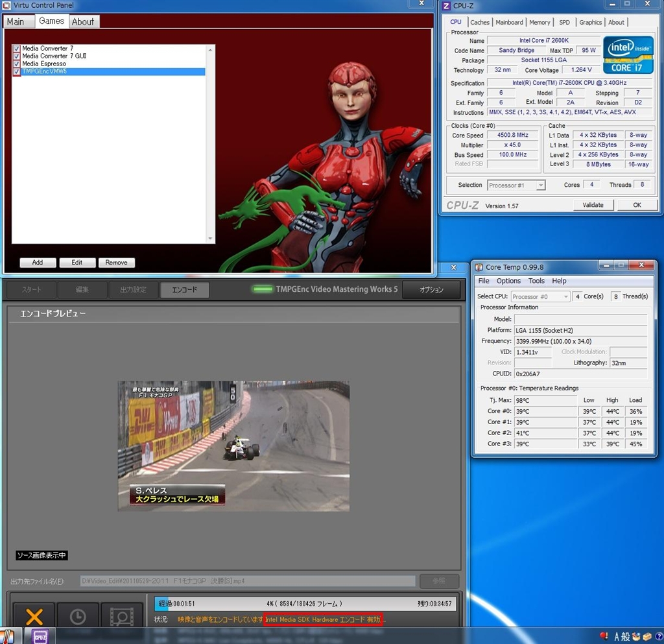
Task: Toggle the Media Espresso checkbox
Action: [17, 64]
